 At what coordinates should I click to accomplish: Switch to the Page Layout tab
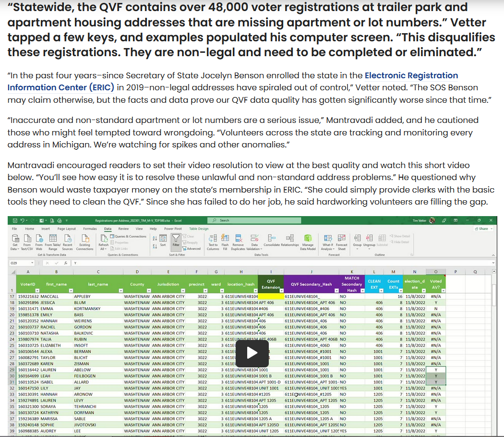[67, 229]
